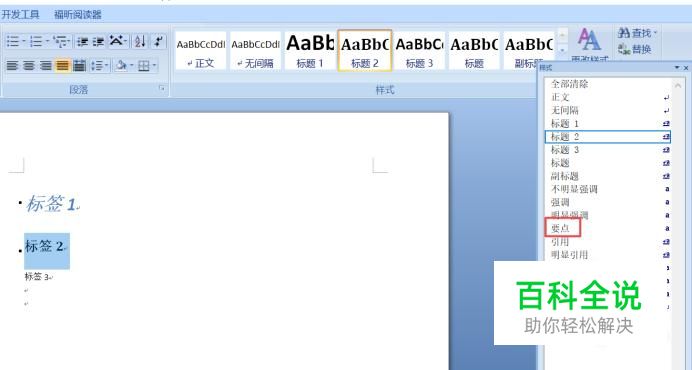Select 副标题 in styles pane
This screenshot has width=692, height=370.
[608, 176]
